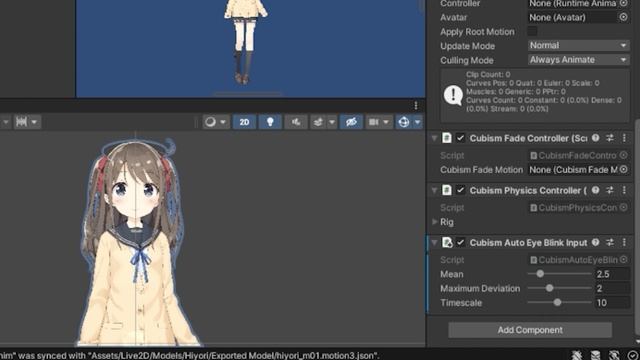Disable the Cubism Physics Controller checkbox
The width and height of the screenshot is (640, 360).
(460, 190)
